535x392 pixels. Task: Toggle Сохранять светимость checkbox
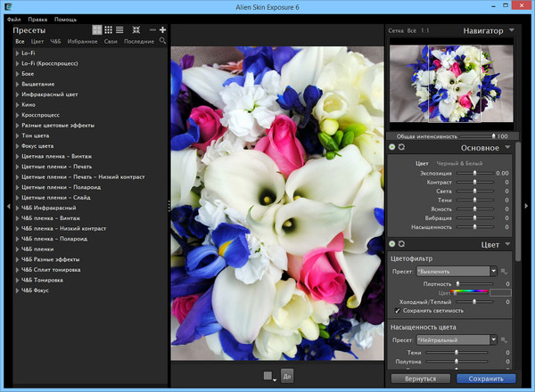(x=398, y=310)
